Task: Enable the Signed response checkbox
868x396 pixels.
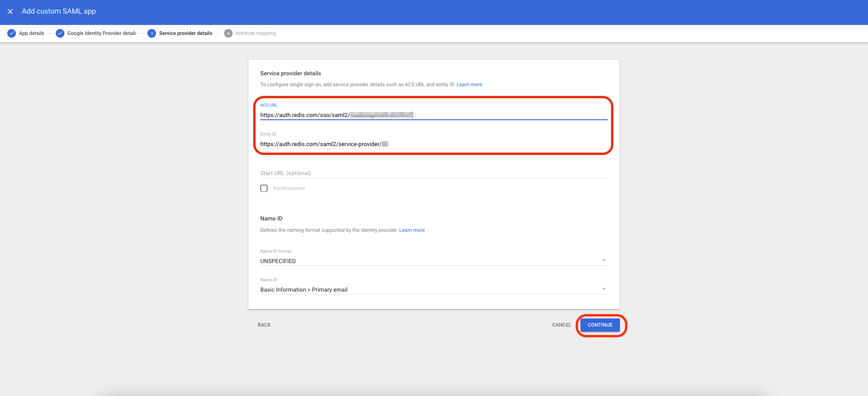Action: 264,188
